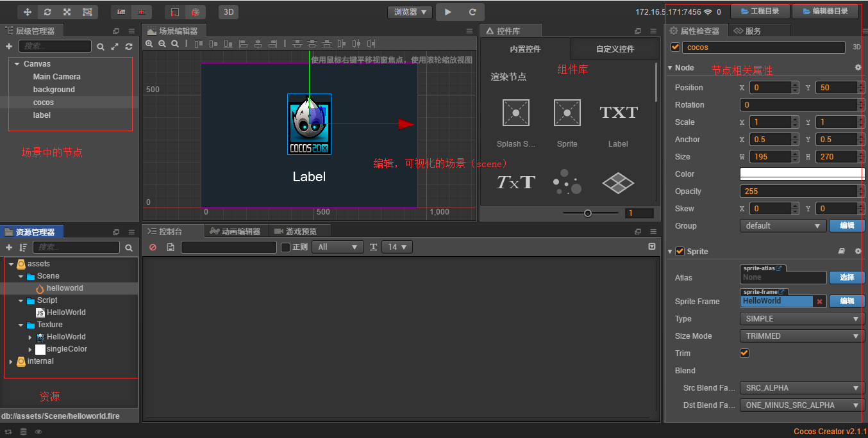Viewport: 868px width, 438px height.
Task: Select the Move transform tool
Action: click(x=28, y=12)
